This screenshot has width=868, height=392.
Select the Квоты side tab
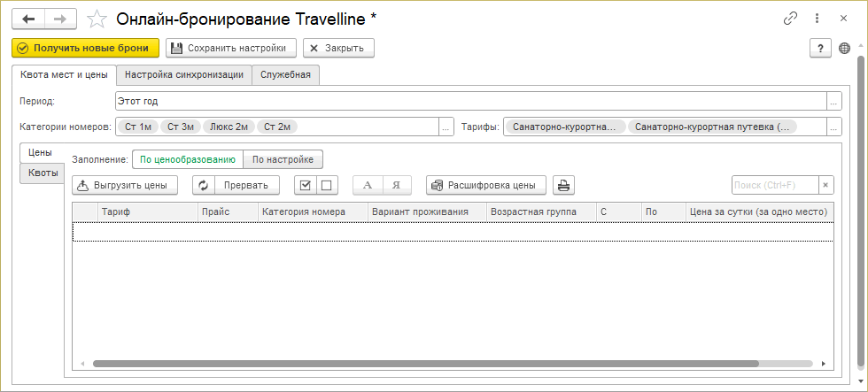[43, 173]
